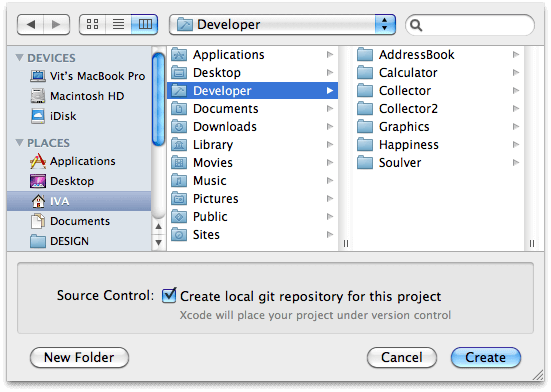Click the sidebar vertical scrollbar thumb
The image size is (551, 392).
(158, 99)
